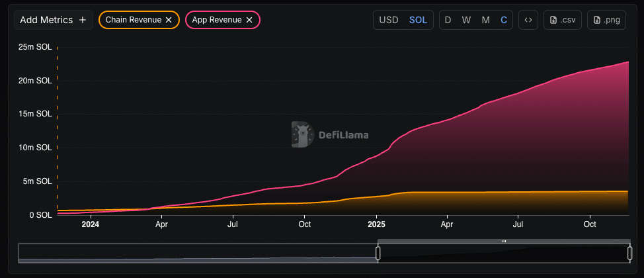Select cumulative (C) chart view
Image resolution: width=644 pixels, height=278 pixels.
coord(504,20)
